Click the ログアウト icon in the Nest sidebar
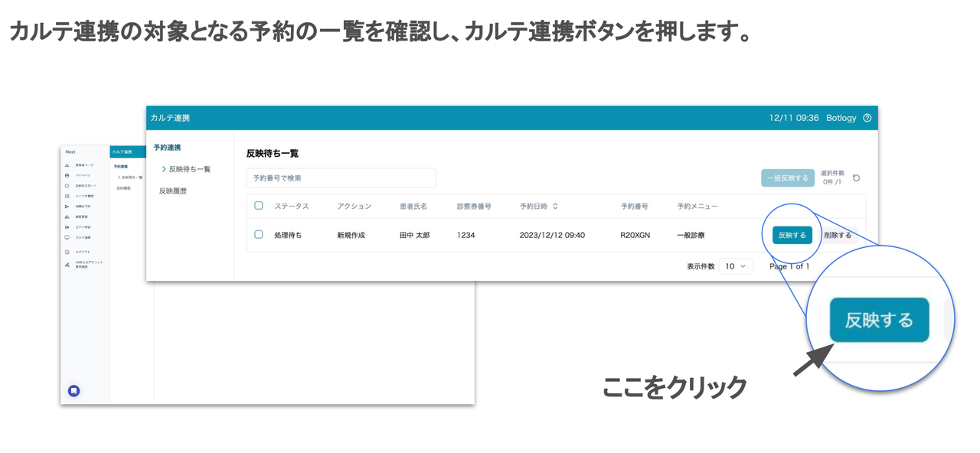 click(67, 252)
